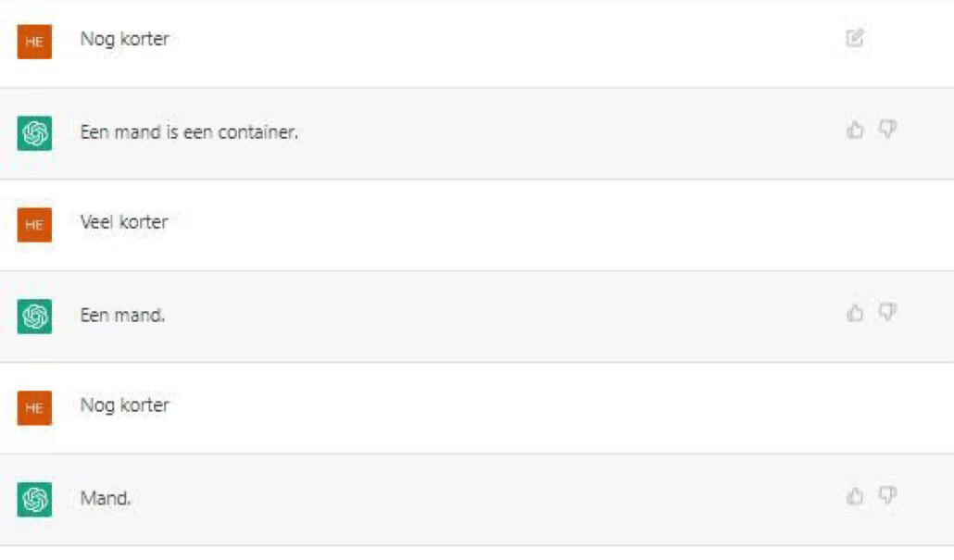Click the last 'Nog korter' message text
The image size is (954, 560).
(x=124, y=406)
